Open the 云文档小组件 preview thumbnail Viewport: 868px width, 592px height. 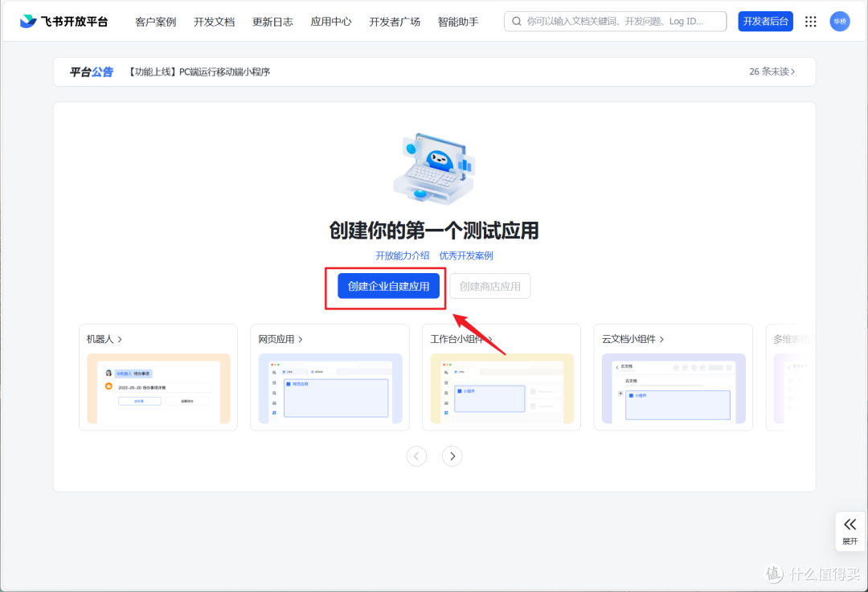(674, 389)
